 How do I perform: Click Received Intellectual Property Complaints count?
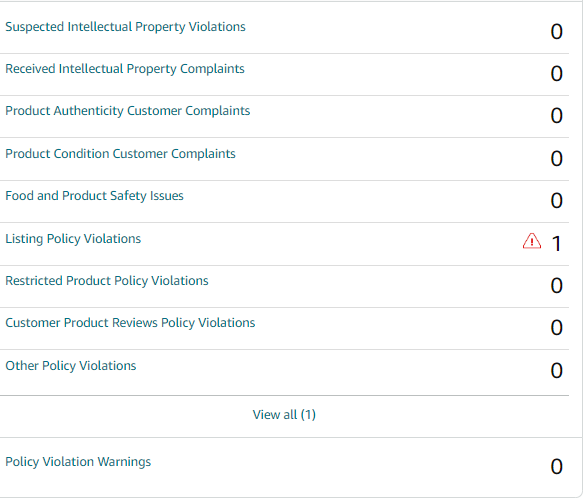pyautogui.click(x=557, y=74)
